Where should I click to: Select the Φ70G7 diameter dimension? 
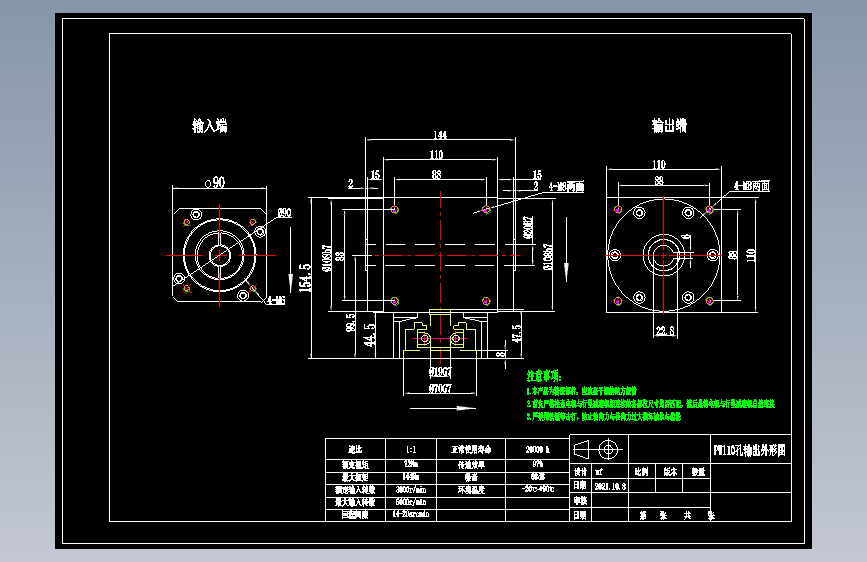point(440,389)
